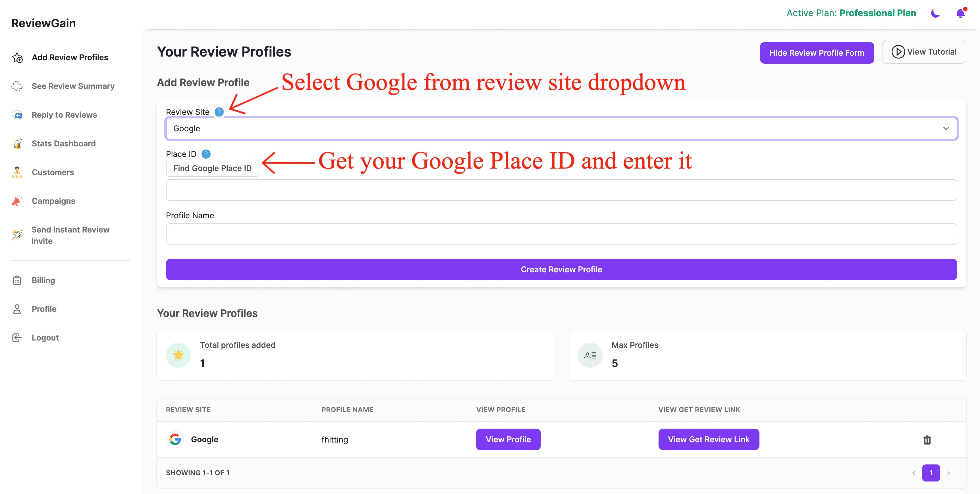Open Reply to Reviews page
The height and width of the screenshot is (494, 980).
64,115
